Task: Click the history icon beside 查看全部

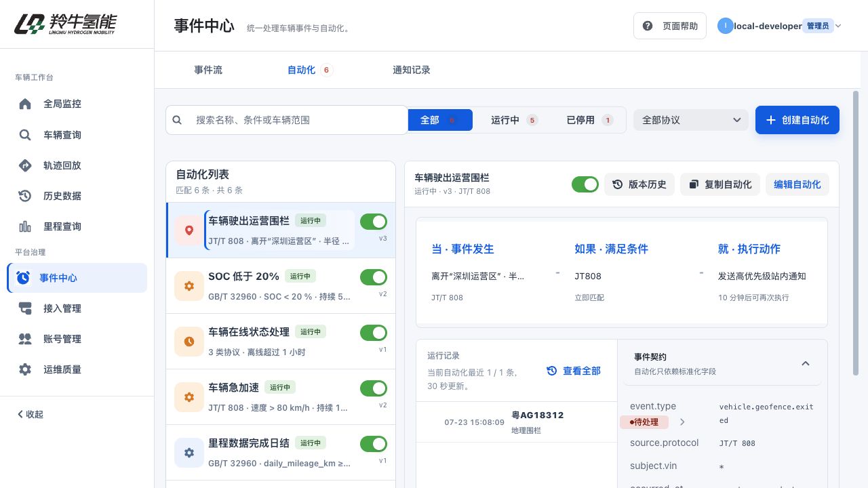Action: pos(552,371)
